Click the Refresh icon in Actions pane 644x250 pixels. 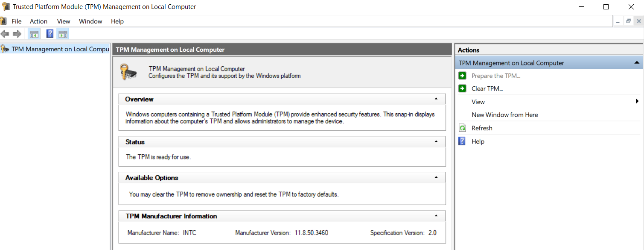[462, 128]
